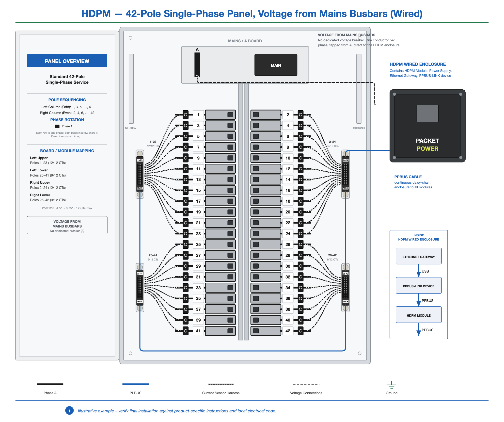Screen dimensions: 504x422
Task: Click the Voltage From Mains Busbars box
Action: pos(67,225)
